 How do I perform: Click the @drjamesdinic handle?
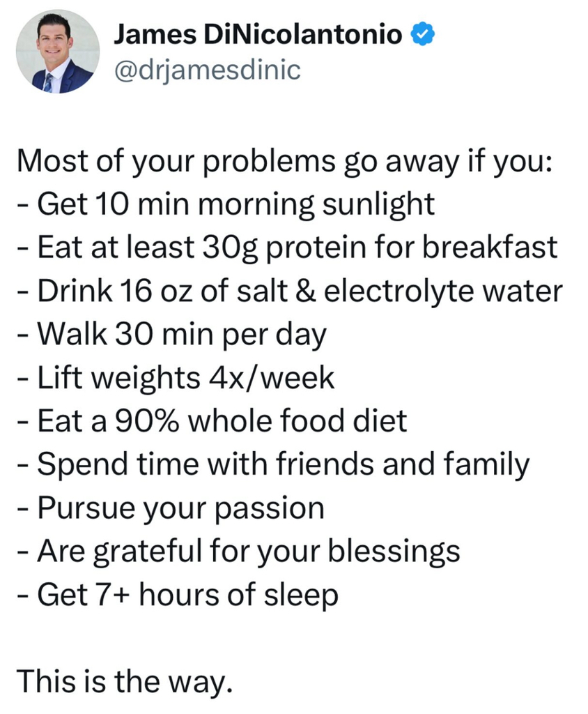click(206, 69)
